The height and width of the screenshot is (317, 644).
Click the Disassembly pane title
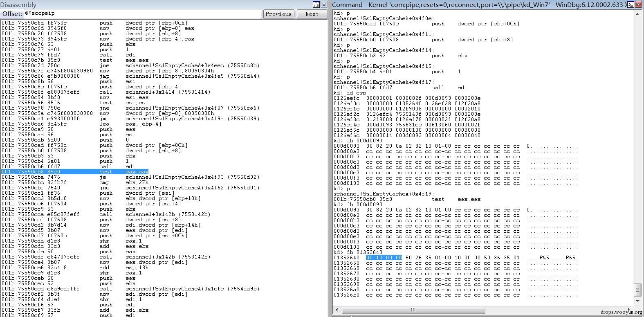tap(18, 4)
